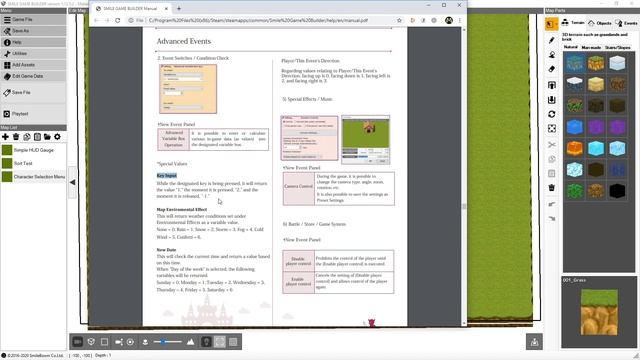This screenshot has width=640, height=360.
Task: Click the folder icon in Map List toolbar
Action: 47,137
